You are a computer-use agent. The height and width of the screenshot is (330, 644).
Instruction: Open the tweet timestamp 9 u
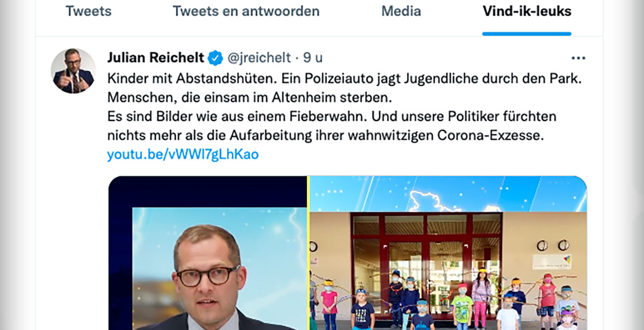(x=313, y=58)
